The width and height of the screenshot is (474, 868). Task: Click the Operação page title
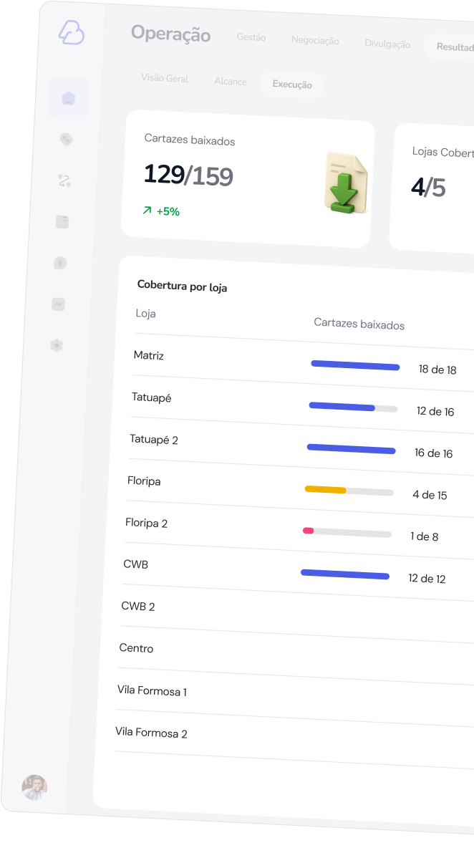170,34
